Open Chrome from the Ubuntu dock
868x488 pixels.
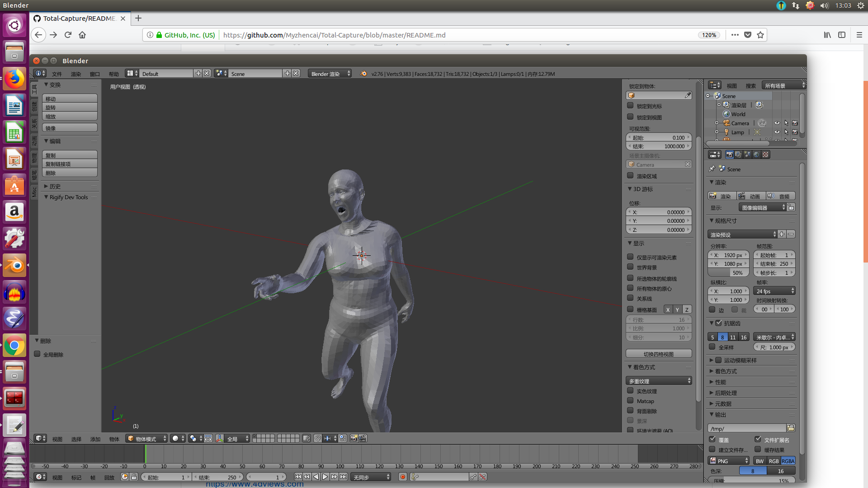14,346
